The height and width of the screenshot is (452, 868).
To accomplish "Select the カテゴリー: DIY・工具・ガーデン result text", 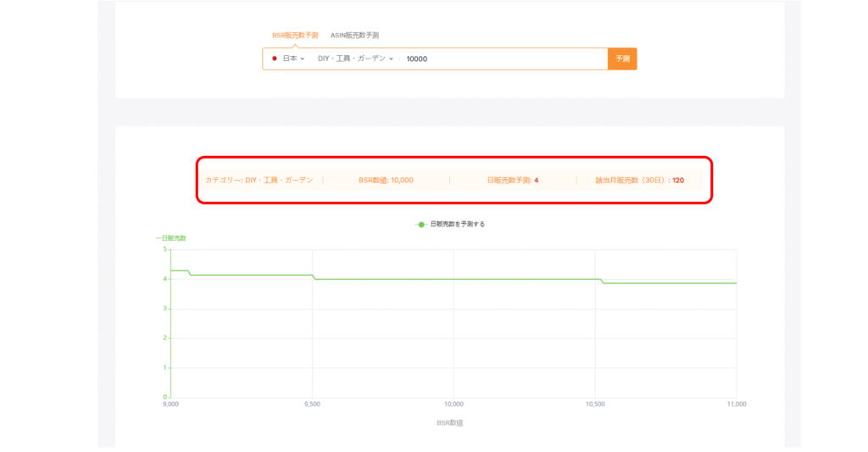I will coord(259,180).
